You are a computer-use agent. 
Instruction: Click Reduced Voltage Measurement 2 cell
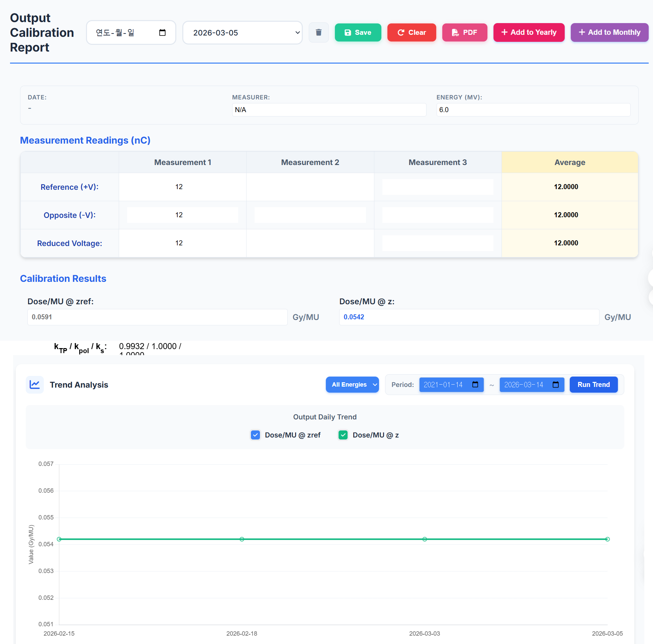(x=310, y=243)
